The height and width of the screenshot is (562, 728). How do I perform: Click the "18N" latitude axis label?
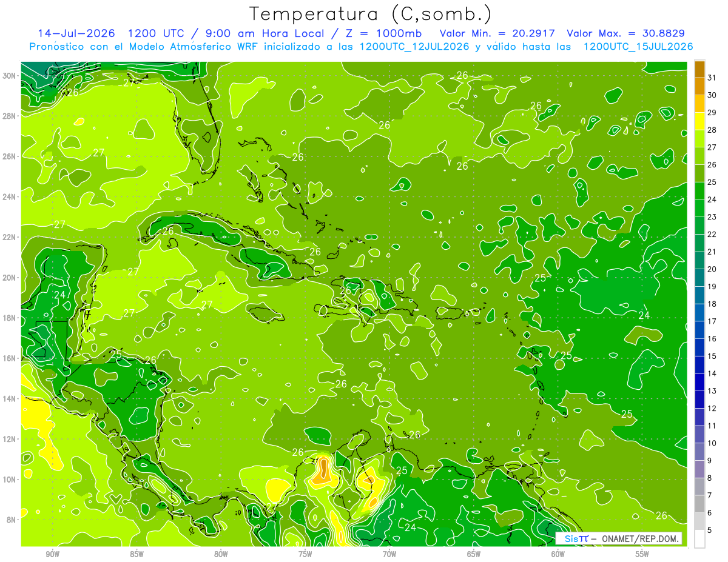coord(9,318)
